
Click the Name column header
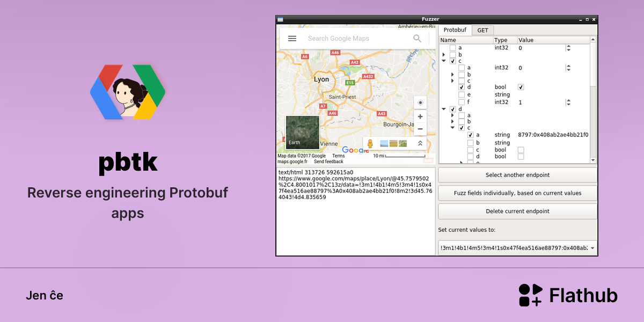click(x=466, y=40)
